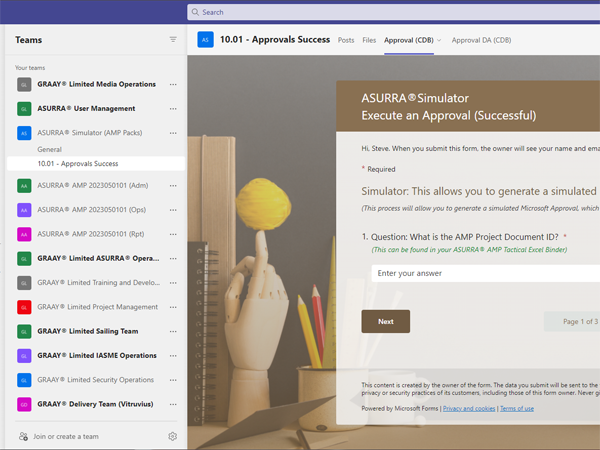Switch to the Posts tab
The width and height of the screenshot is (600, 450).
click(346, 40)
